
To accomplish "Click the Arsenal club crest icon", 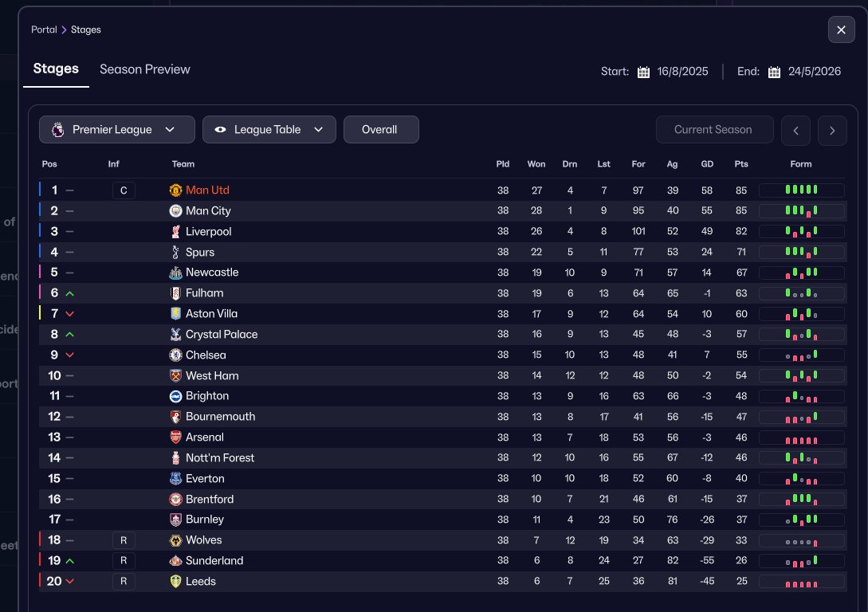I will [176, 437].
